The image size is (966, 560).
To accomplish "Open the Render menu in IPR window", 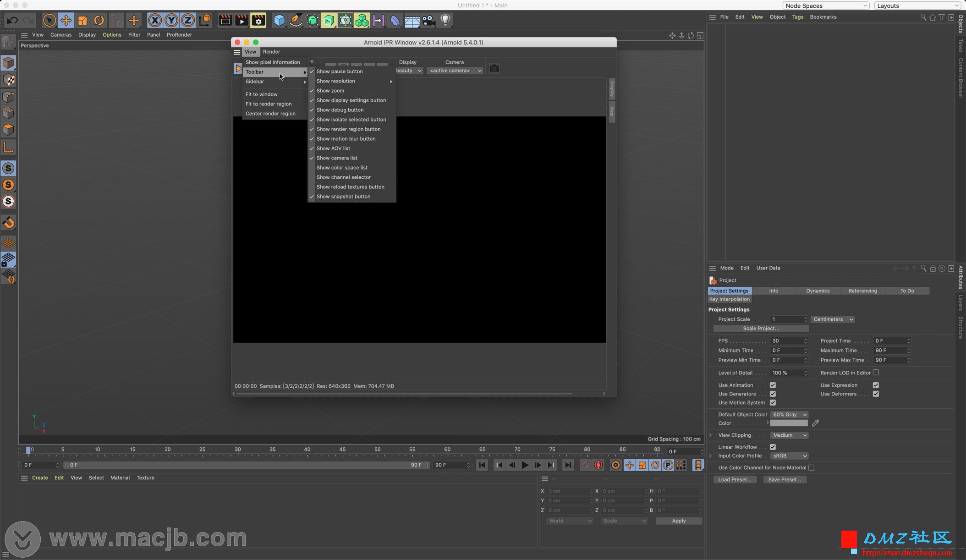I will pos(271,52).
